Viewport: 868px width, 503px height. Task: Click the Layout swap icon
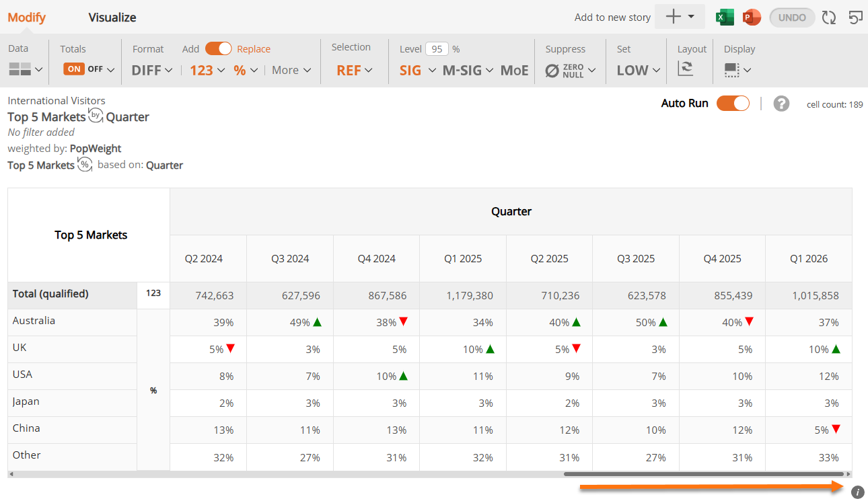click(686, 68)
